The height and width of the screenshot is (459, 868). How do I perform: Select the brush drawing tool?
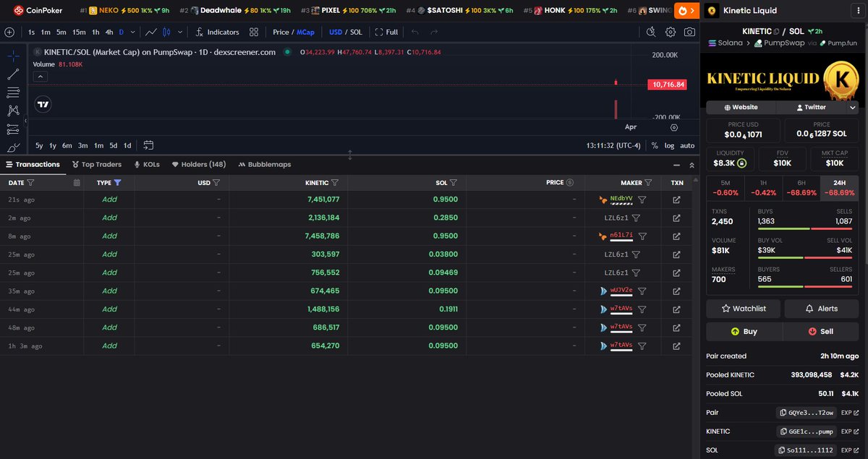13,147
